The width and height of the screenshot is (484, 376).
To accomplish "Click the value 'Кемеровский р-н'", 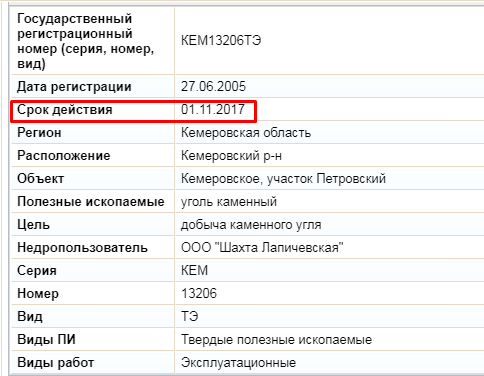I will click(x=231, y=156).
